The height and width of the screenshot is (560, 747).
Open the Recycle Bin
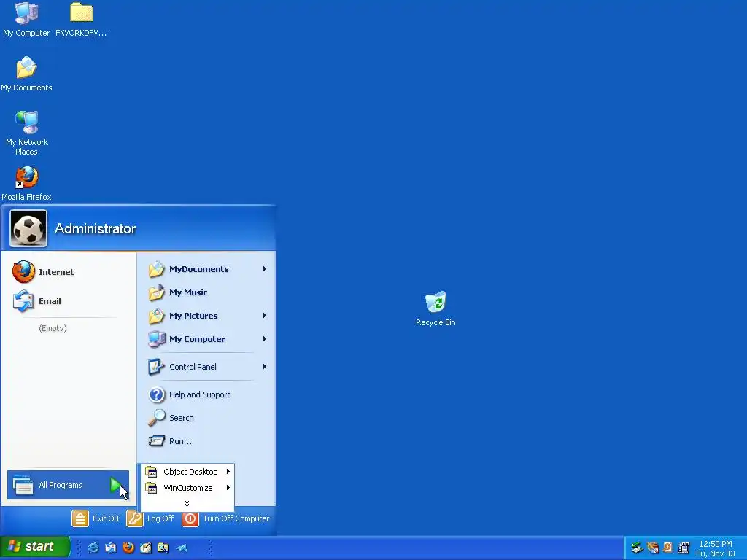pos(436,308)
